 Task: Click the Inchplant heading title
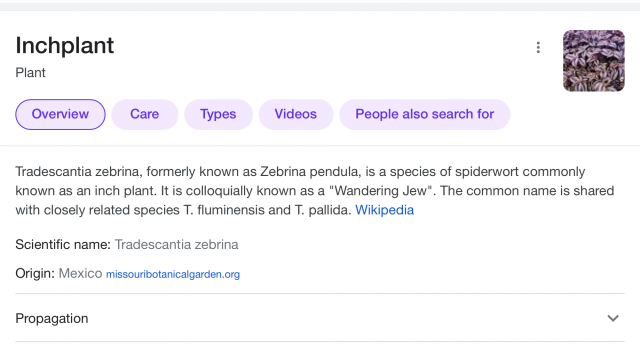tap(64, 45)
